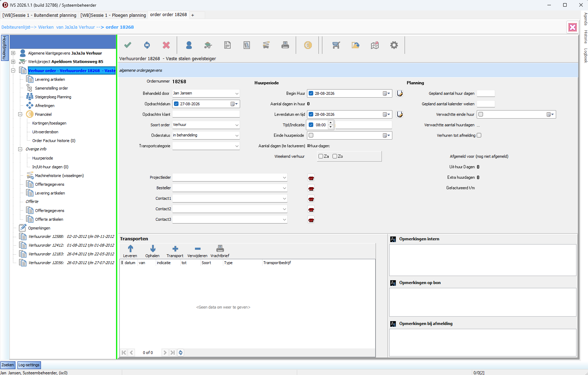Viewport: 588px width, 375px height.
Task: Open the Soort order dropdown
Action: (x=237, y=125)
